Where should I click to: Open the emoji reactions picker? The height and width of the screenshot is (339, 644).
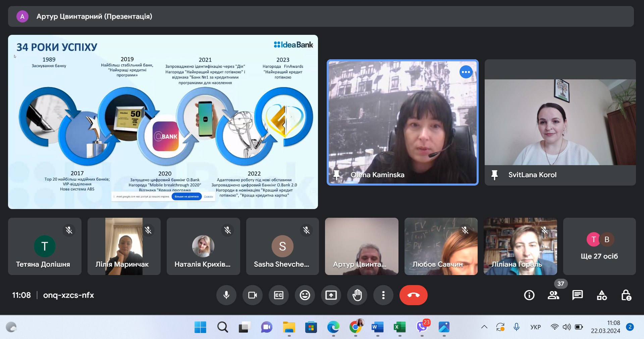(x=305, y=295)
